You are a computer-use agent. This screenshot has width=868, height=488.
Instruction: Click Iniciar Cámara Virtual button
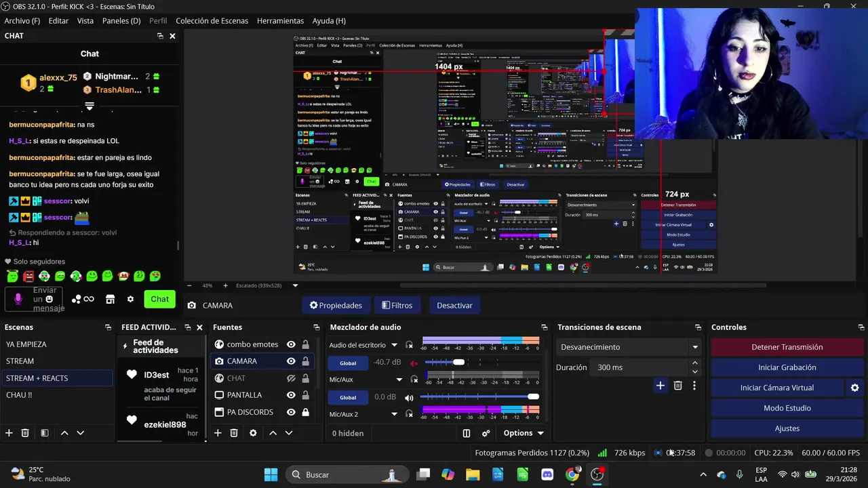[x=777, y=388]
